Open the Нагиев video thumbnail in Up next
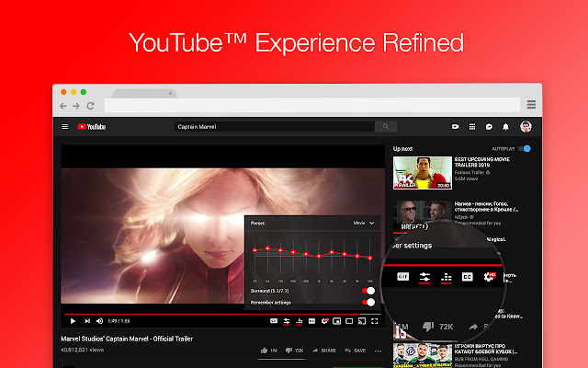 coord(423,215)
